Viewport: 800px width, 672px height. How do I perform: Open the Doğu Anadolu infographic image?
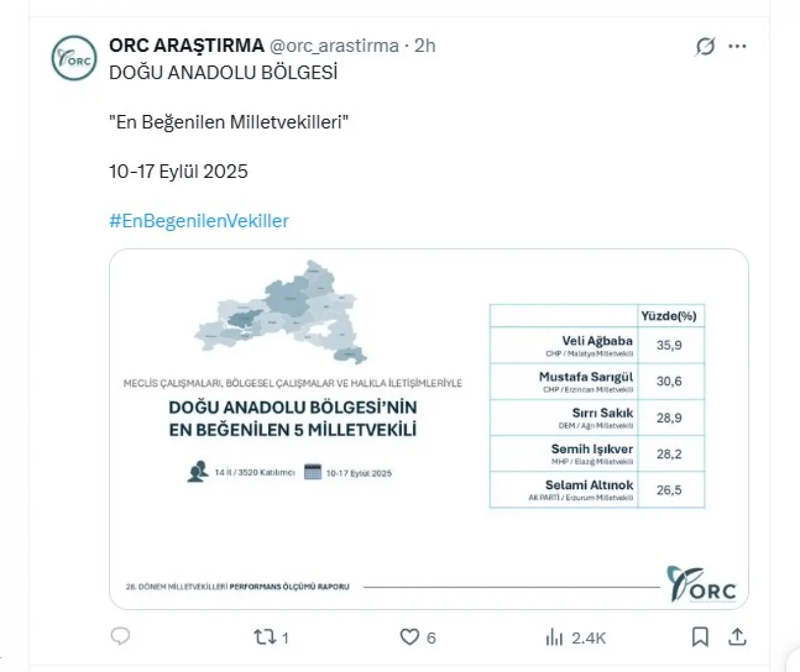[429, 429]
